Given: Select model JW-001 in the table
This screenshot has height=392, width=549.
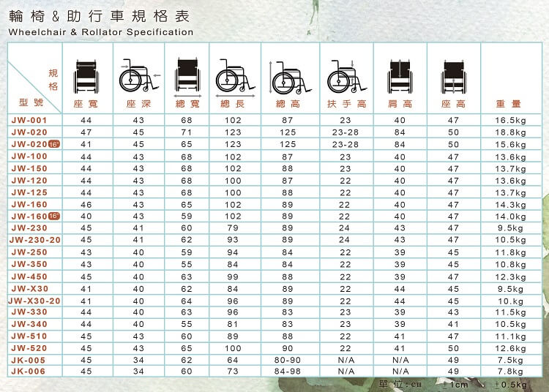Looking at the screenshot, I should coord(29,120).
